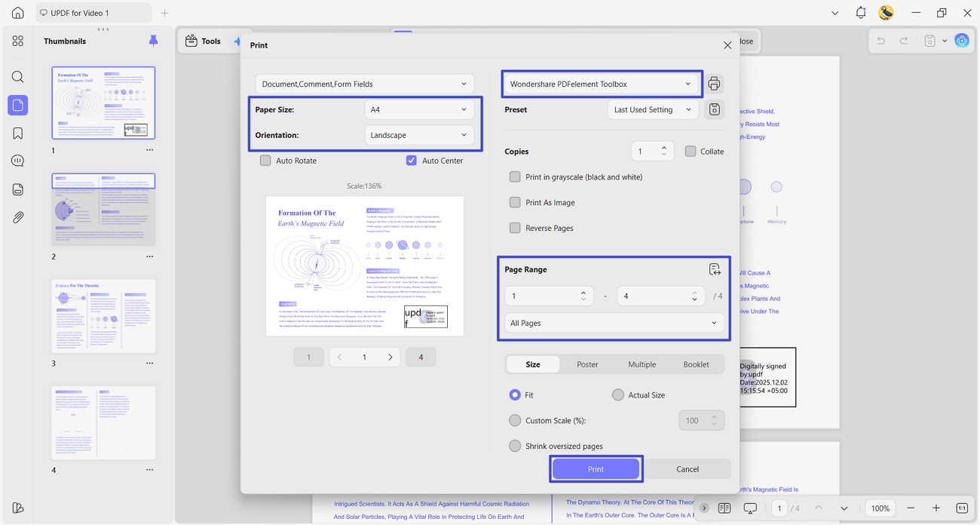Open the Landscape Orientation dropdown
This screenshot has height=525, width=980.
click(x=420, y=135)
